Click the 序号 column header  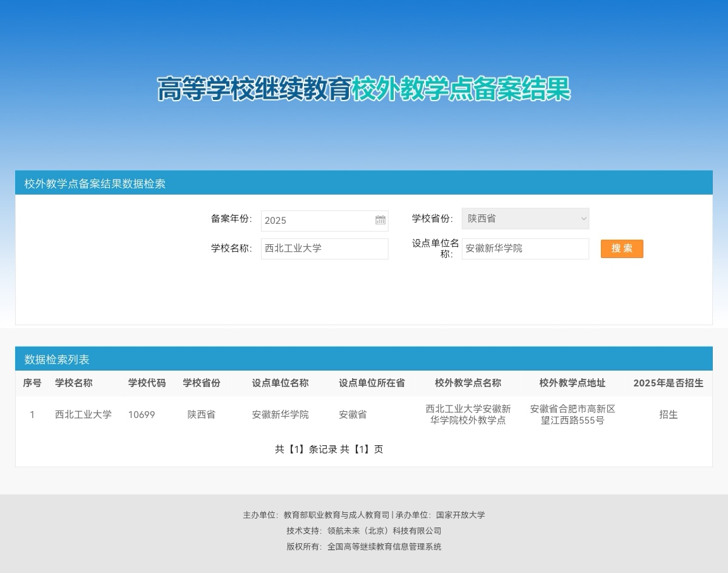[x=32, y=383]
